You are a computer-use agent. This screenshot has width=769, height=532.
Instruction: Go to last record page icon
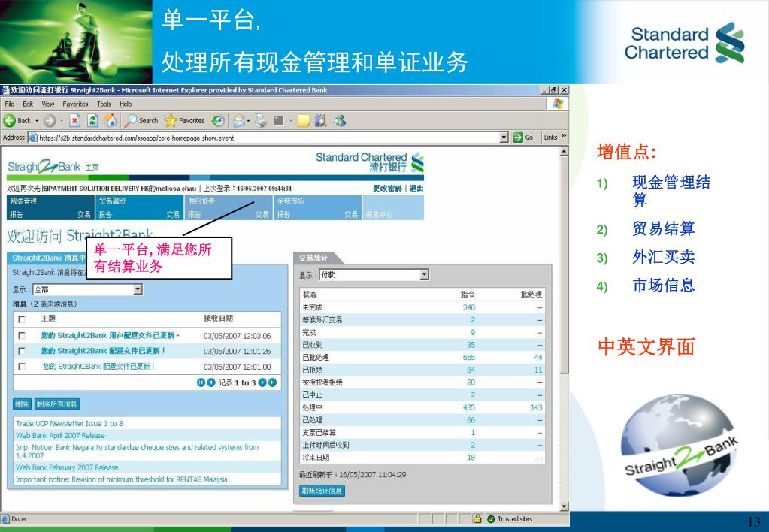point(272,382)
